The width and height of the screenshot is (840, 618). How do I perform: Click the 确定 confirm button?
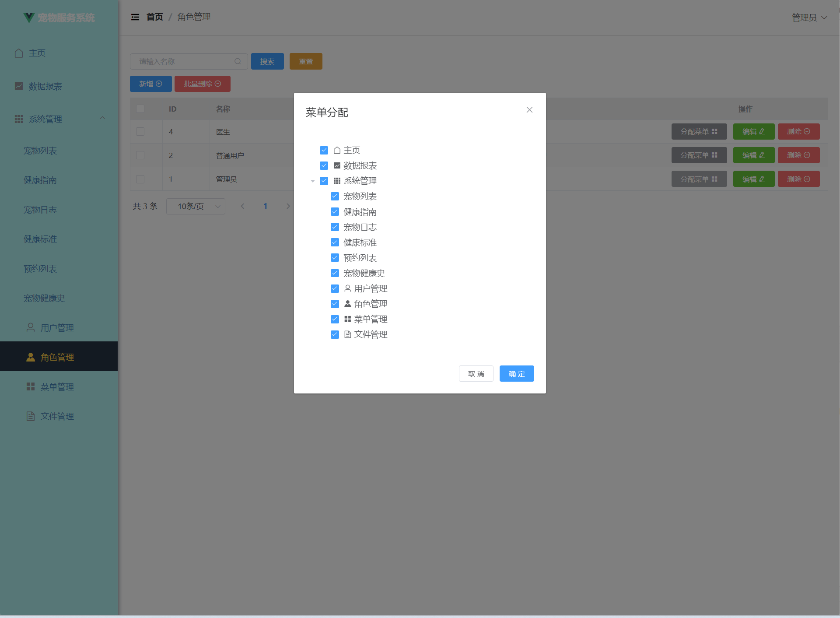coord(516,374)
